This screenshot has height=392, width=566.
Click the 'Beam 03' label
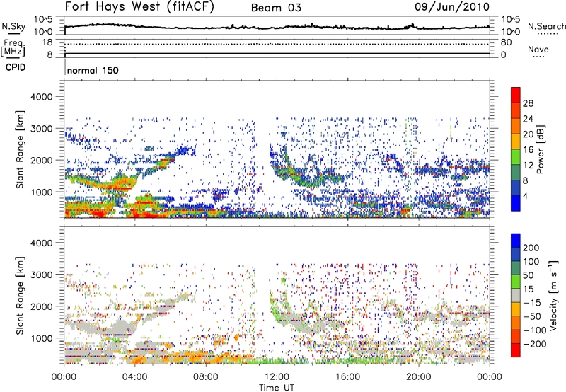click(x=276, y=8)
